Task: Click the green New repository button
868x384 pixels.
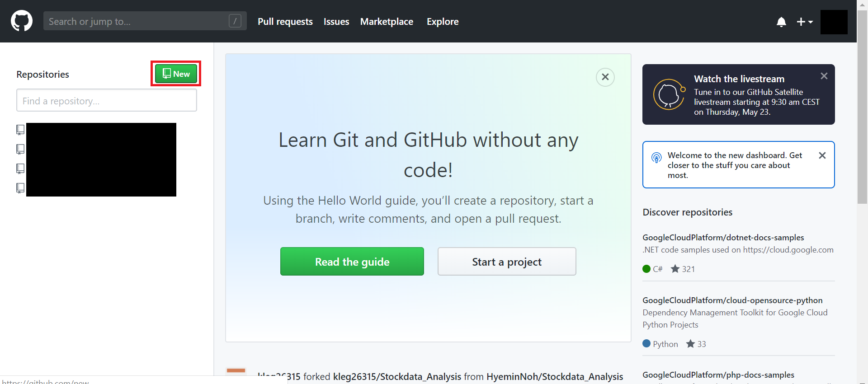Action: click(176, 74)
